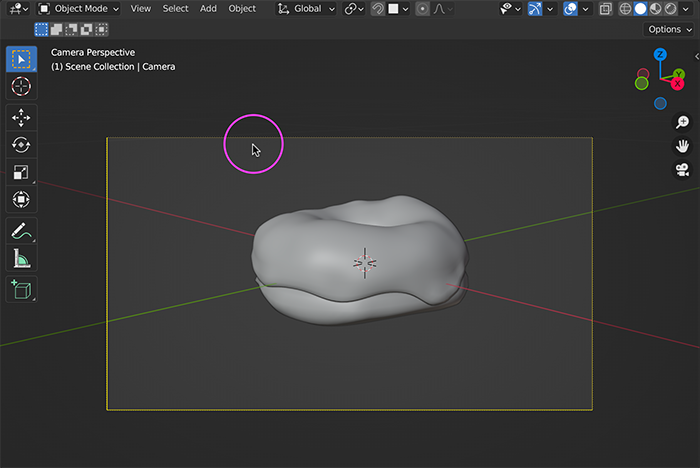The image size is (700, 468).
Task: Open the Object Mode dropdown
Action: pos(79,9)
